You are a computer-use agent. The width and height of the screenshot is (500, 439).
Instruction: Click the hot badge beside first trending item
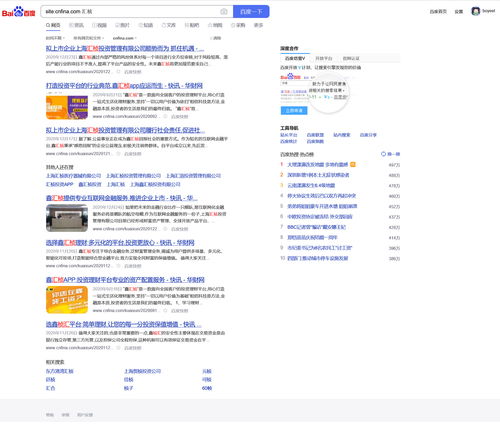[x=353, y=164]
